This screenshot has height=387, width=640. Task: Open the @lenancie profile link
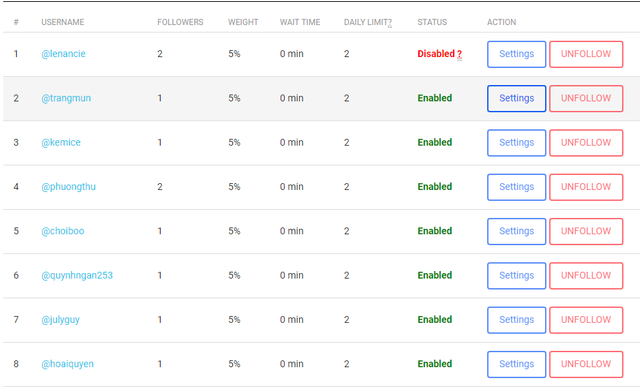[63, 54]
